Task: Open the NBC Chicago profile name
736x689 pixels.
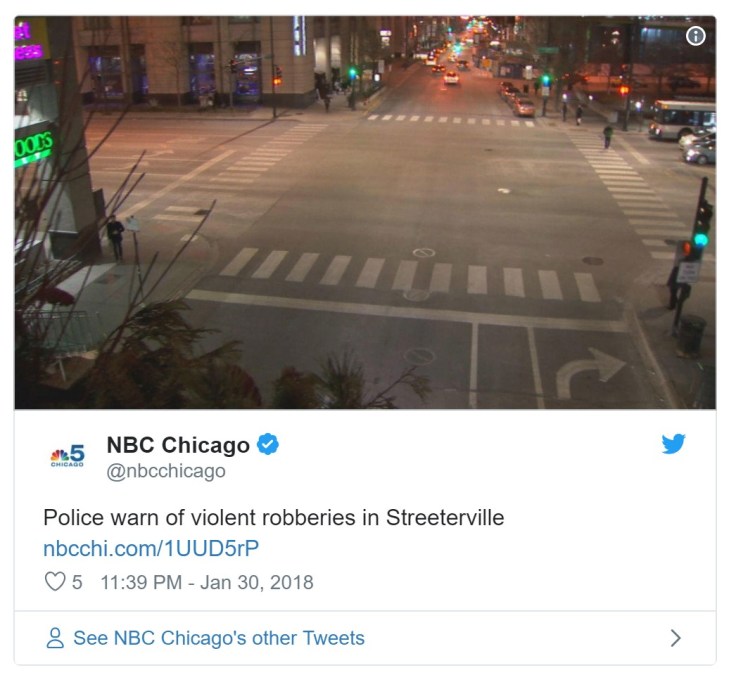Action: click(x=178, y=445)
